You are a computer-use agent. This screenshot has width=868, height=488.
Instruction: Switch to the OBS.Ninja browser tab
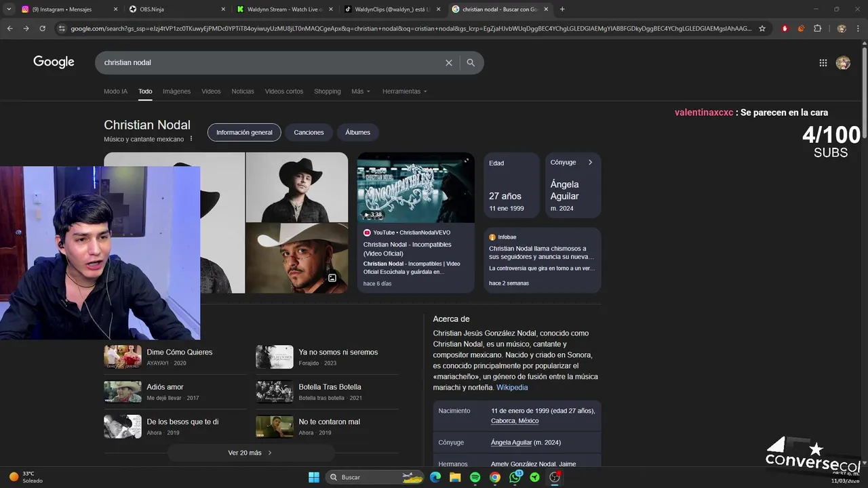coord(178,9)
